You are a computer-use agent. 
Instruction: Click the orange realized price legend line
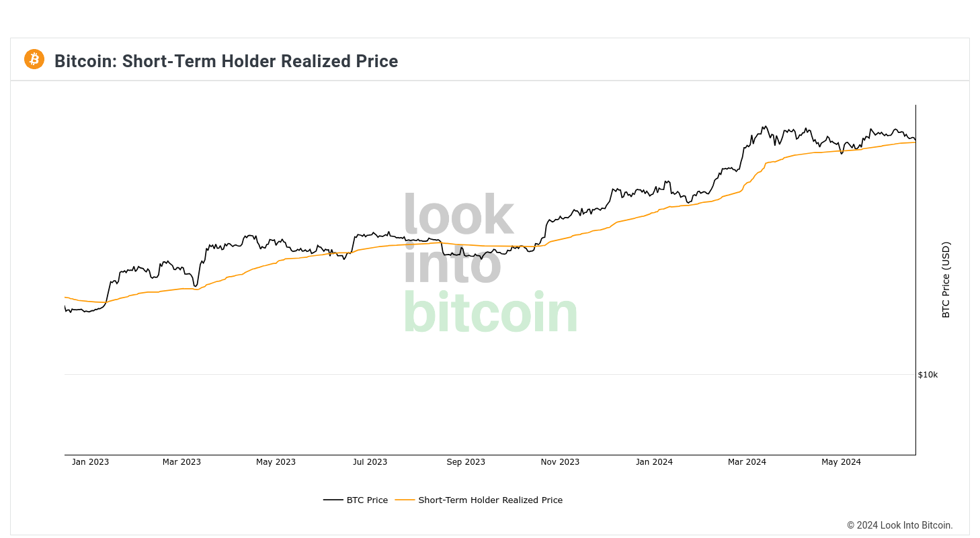(405, 500)
